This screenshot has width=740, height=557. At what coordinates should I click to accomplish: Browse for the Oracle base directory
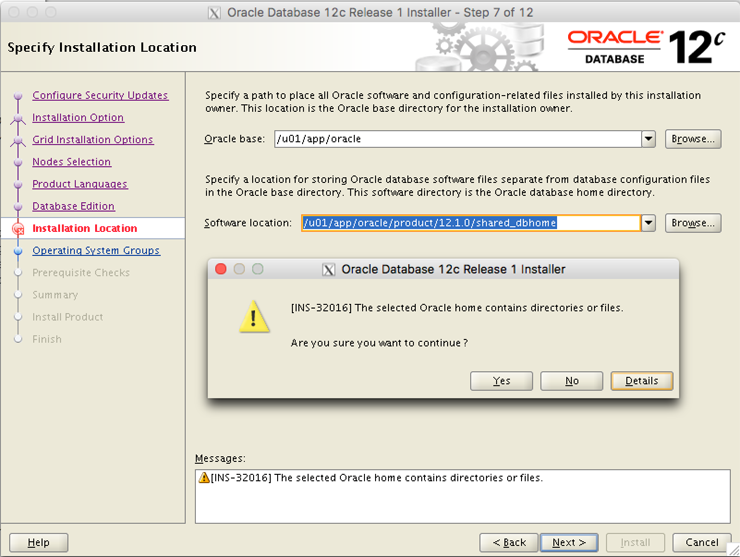point(693,139)
